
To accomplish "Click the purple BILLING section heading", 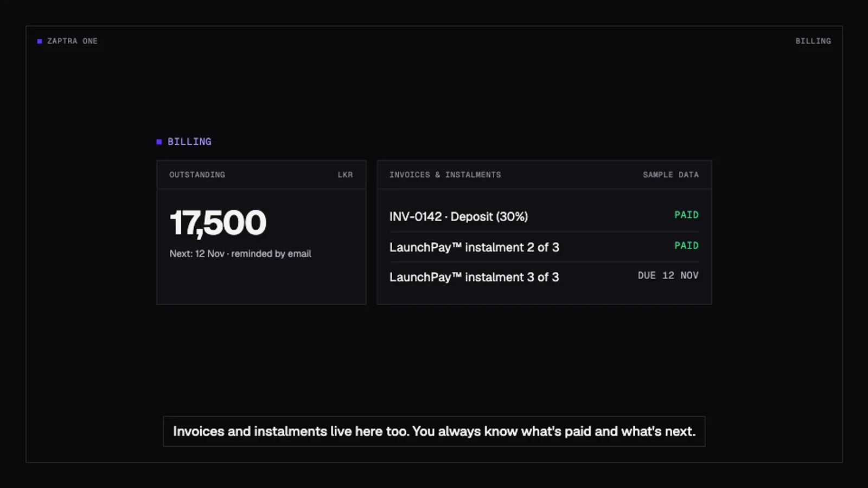I will (189, 142).
